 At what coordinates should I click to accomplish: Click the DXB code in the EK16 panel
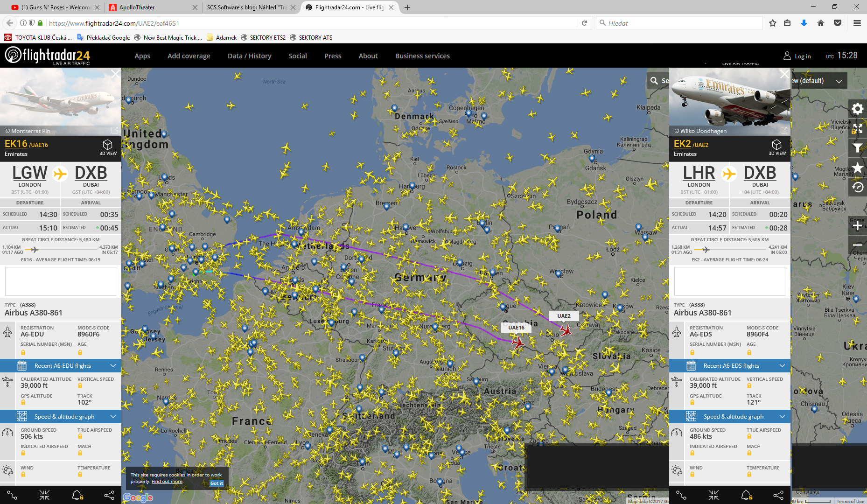tap(91, 173)
